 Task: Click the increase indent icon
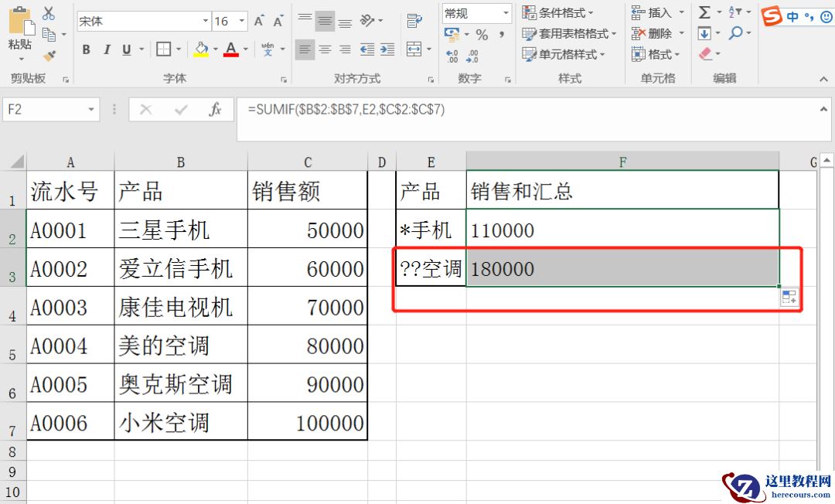tap(387, 49)
